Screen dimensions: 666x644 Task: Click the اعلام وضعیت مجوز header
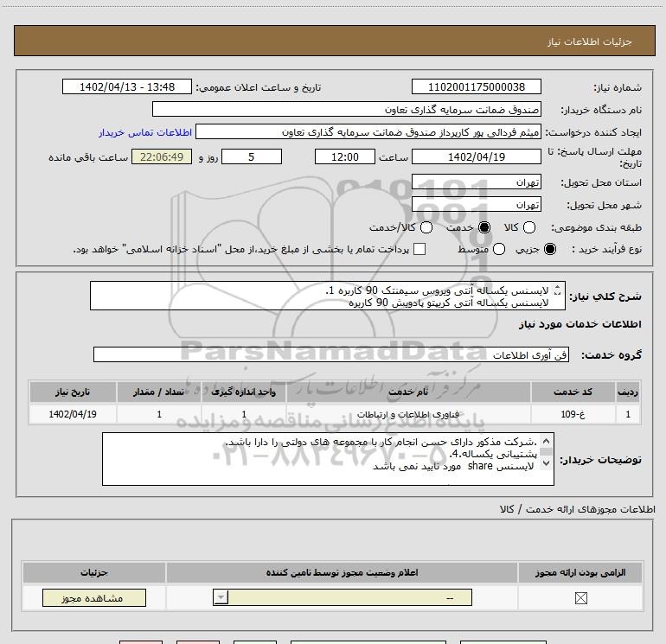342,572
